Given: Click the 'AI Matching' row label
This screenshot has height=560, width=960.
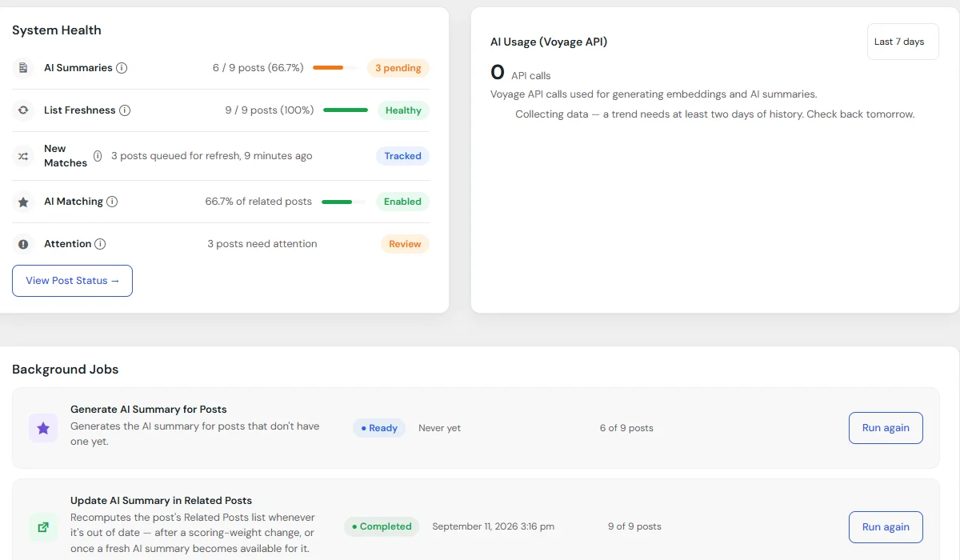Looking at the screenshot, I should pyautogui.click(x=74, y=202).
